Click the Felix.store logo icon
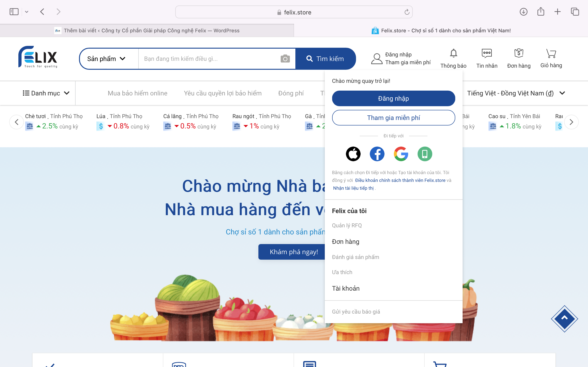 38,58
